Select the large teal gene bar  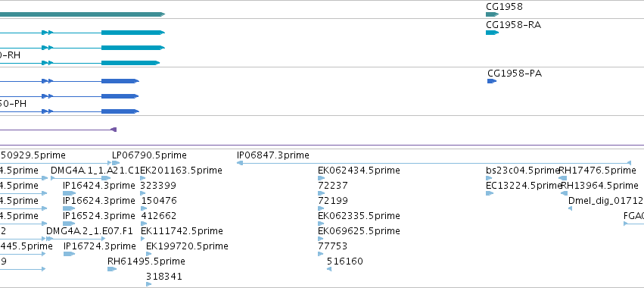pos(82,14)
